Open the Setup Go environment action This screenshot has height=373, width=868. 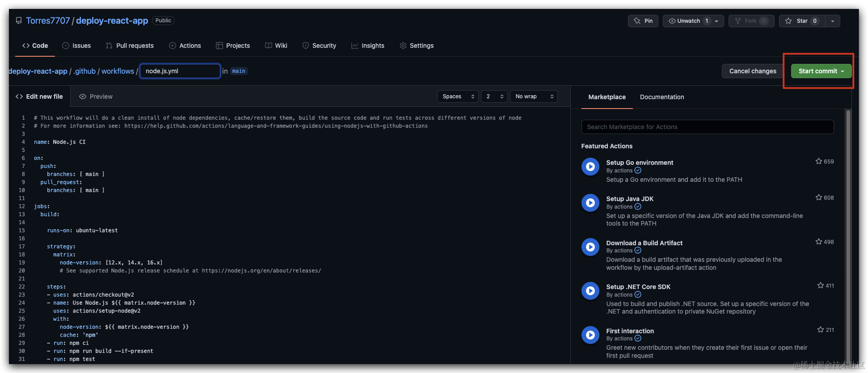point(640,163)
